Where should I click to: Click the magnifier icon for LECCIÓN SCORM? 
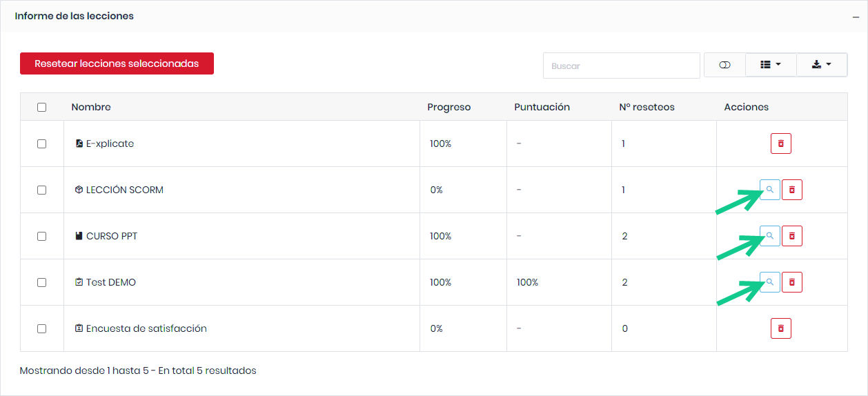point(770,190)
